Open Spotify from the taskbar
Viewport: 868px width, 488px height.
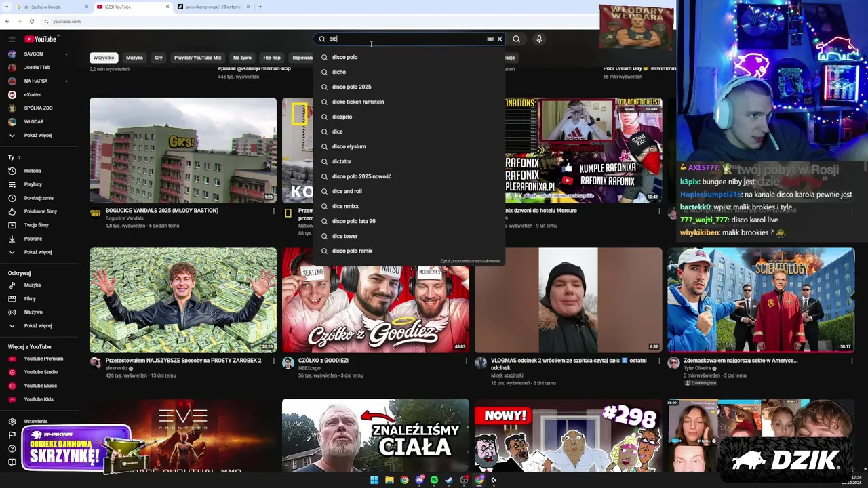434,480
